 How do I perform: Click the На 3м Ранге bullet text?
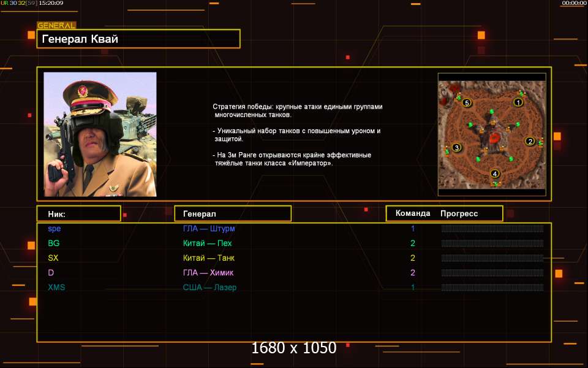click(x=292, y=159)
